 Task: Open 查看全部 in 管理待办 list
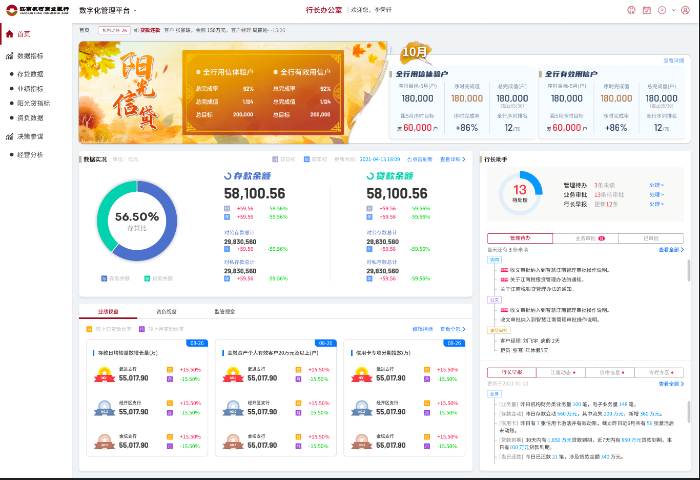click(x=671, y=250)
